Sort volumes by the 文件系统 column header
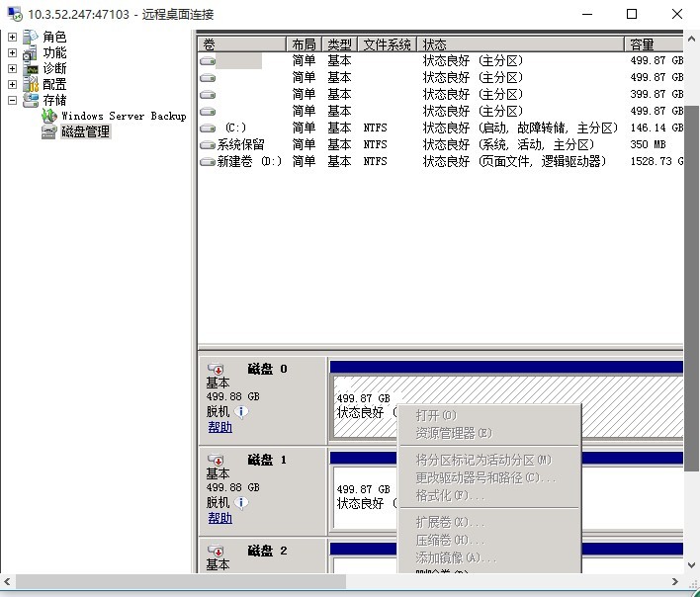The width and height of the screenshot is (700, 597). (387, 45)
